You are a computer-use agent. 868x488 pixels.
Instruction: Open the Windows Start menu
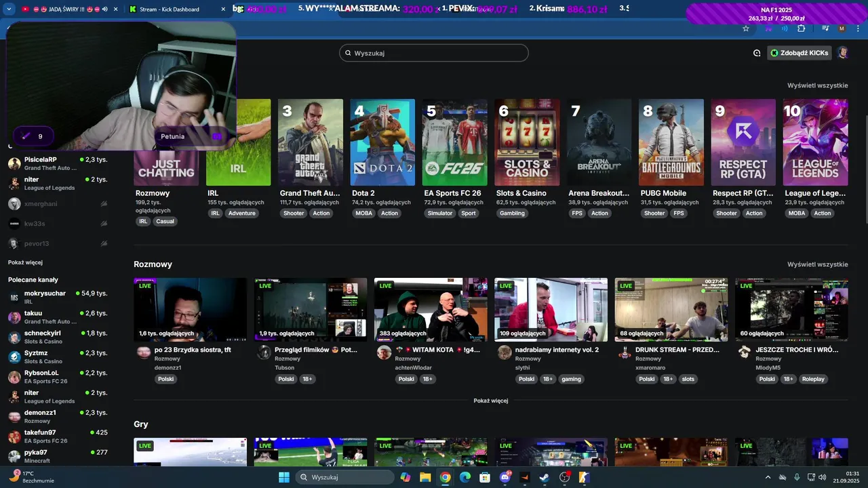click(284, 477)
